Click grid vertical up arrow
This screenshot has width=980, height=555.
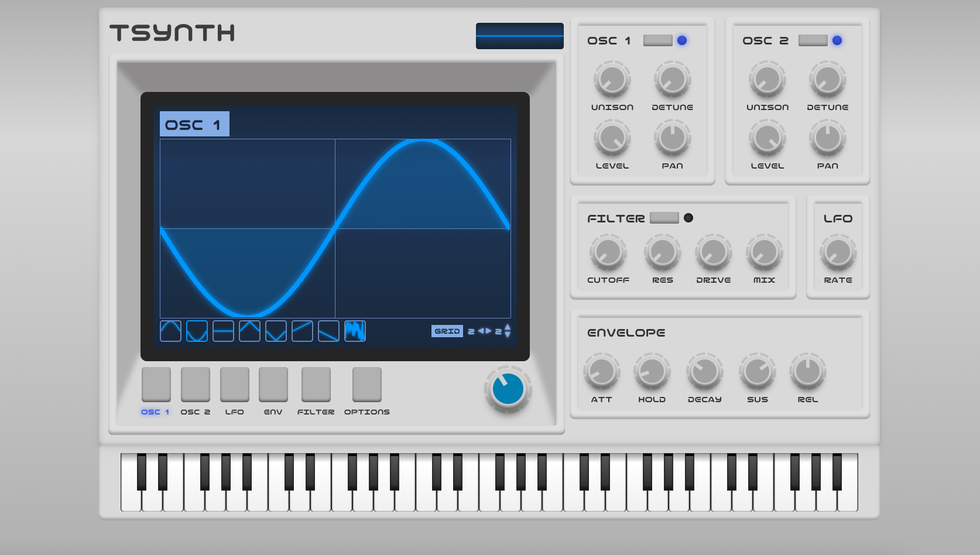point(508,327)
